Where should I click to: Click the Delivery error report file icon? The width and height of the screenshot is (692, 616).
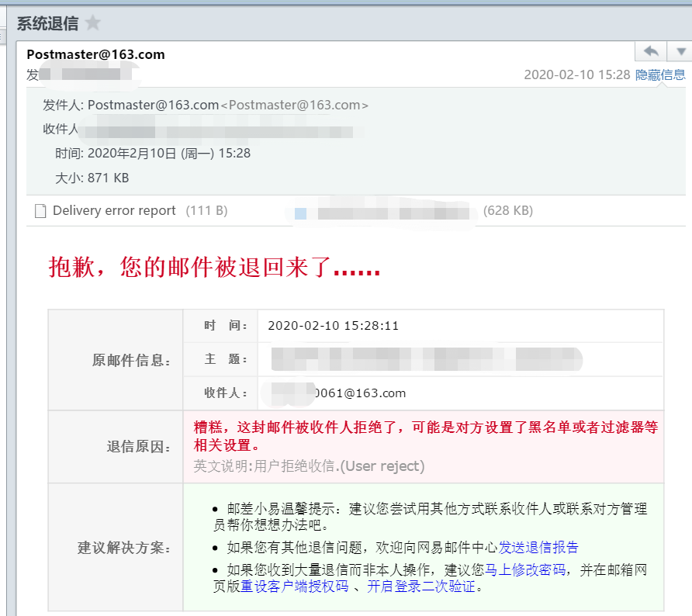tap(40, 211)
